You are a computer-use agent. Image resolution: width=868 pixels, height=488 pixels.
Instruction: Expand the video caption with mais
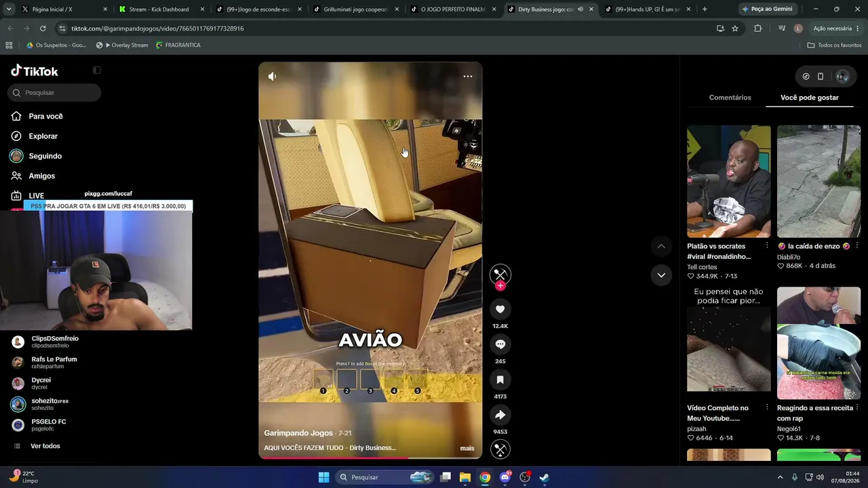pyautogui.click(x=467, y=448)
